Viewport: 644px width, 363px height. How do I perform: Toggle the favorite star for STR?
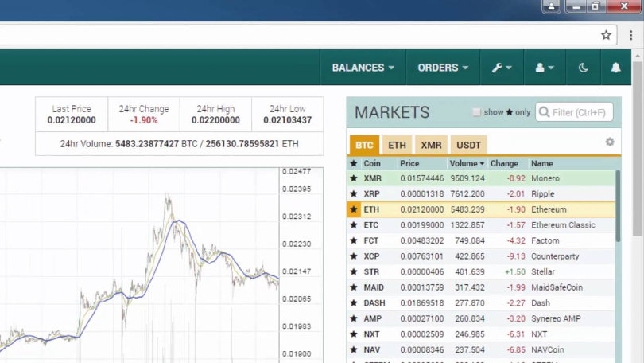(x=354, y=272)
